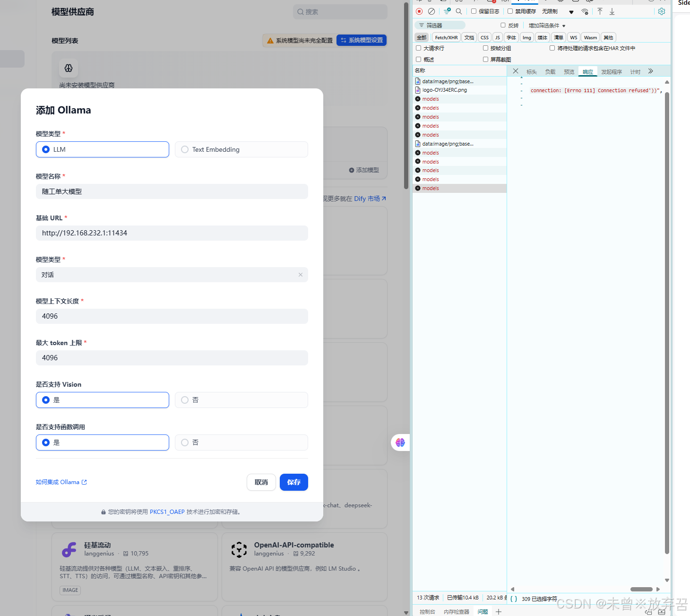This screenshot has width=690, height=616.
Task: Filter requests by CSS type
Action: (x=484, y=37)
